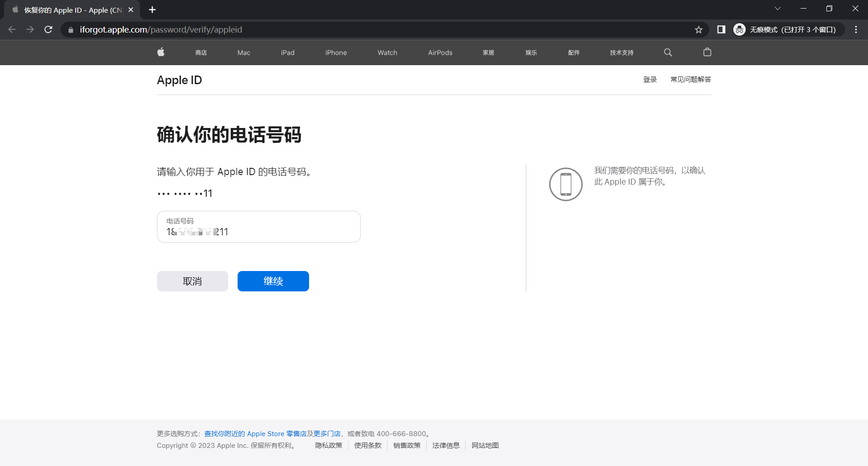This screenshot has width=868, height=466.
Task: Close the Apple ID recovery tab
Action: point(131,10)
